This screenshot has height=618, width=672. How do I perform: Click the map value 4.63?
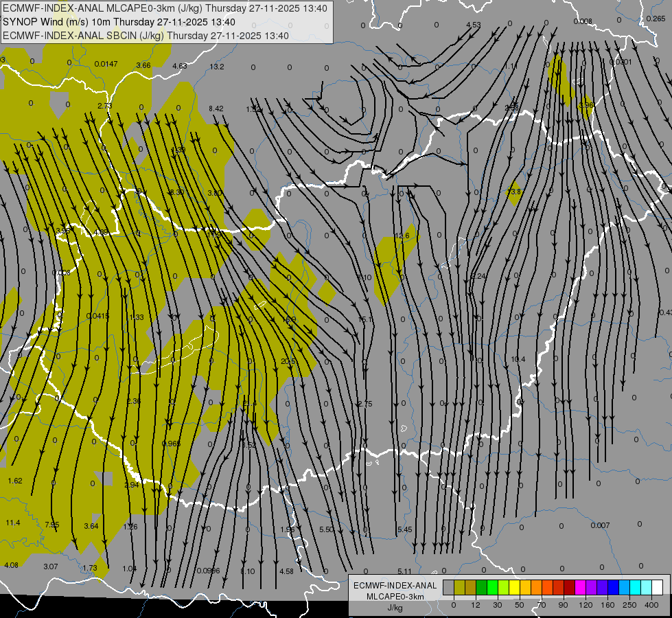pos(180,66)
